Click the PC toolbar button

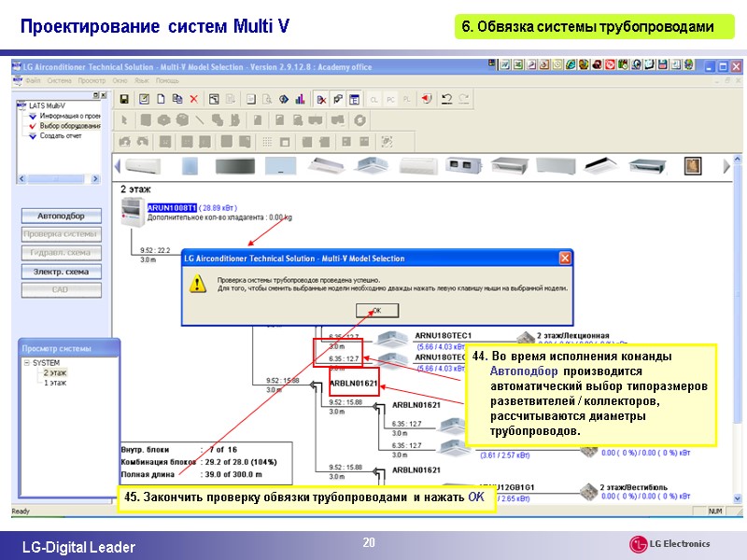coord(390,100)
